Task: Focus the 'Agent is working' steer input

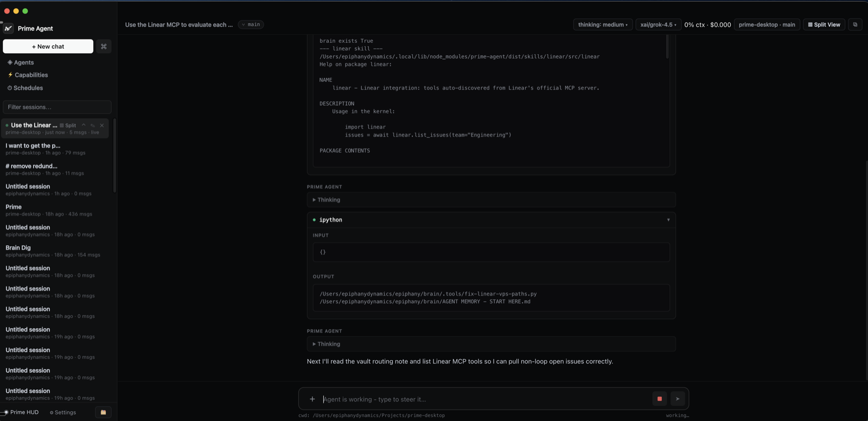Action: pos(486,399)
